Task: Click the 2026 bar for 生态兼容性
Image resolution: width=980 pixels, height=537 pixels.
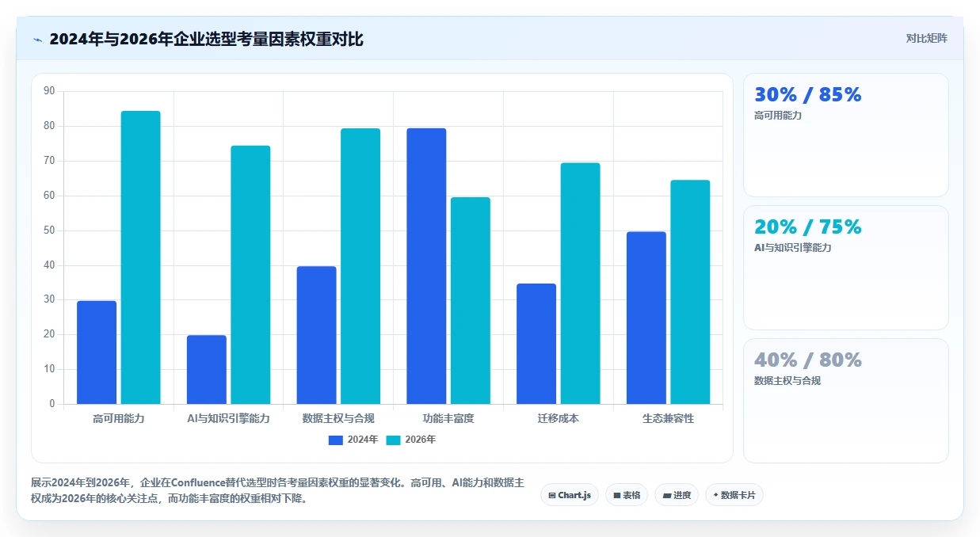Action: point(690,292)
